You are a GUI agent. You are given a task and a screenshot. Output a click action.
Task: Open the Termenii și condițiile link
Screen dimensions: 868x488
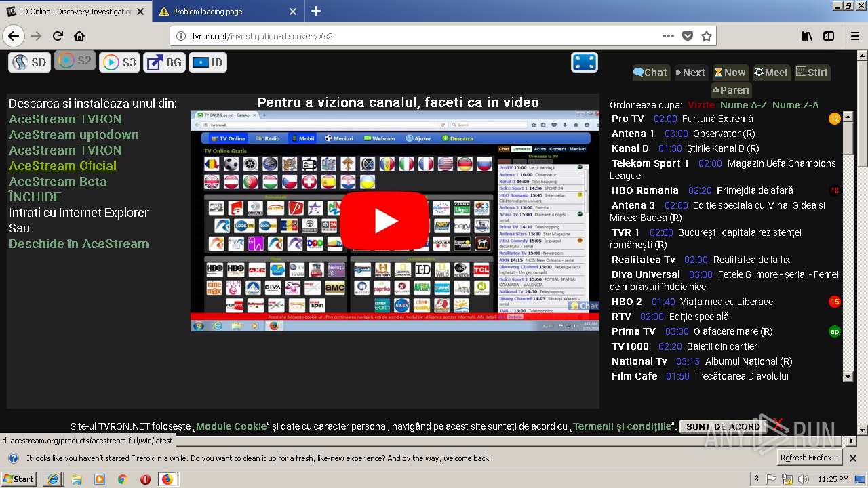622,426
